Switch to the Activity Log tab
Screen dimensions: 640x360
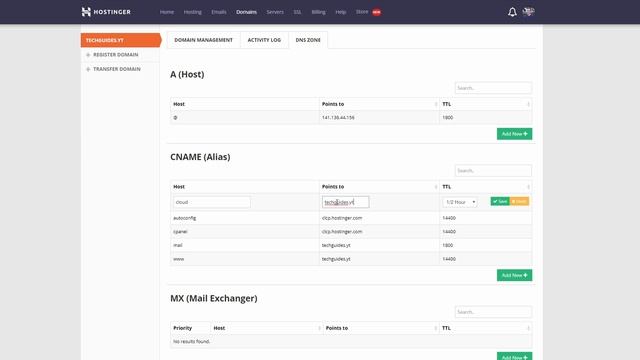[x=264, y=40]
